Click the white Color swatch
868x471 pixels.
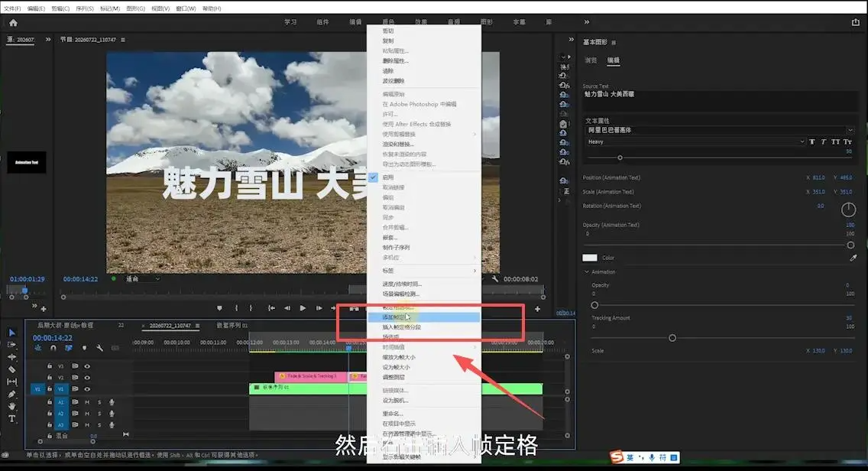tap(590, 258)
